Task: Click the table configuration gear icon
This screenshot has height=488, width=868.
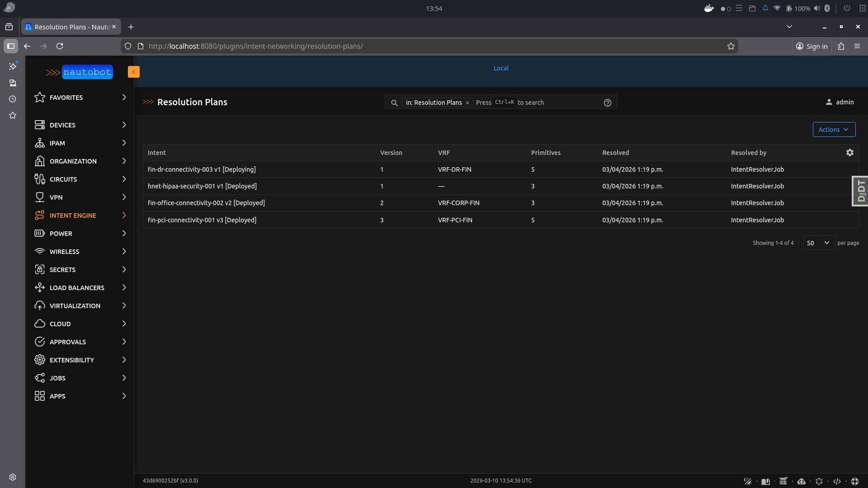Action: coord(849,153)
